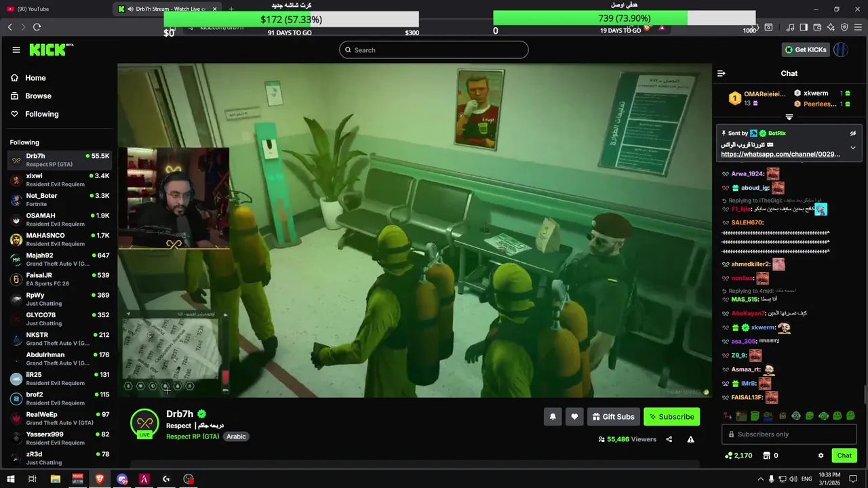Image resolution: width=868 pixels, height=488 pixels.
Task: Expand the pinned message chevron
Action: click(x=853, y=147)
